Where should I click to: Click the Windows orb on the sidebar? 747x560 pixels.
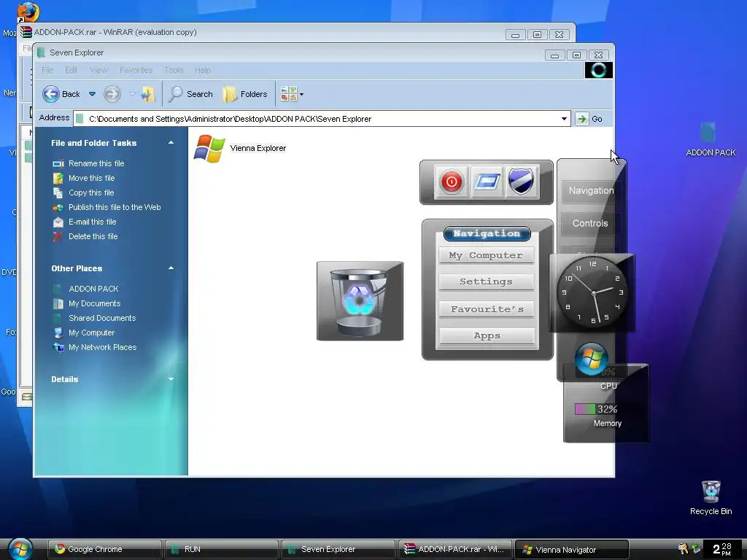click(591, 359)
